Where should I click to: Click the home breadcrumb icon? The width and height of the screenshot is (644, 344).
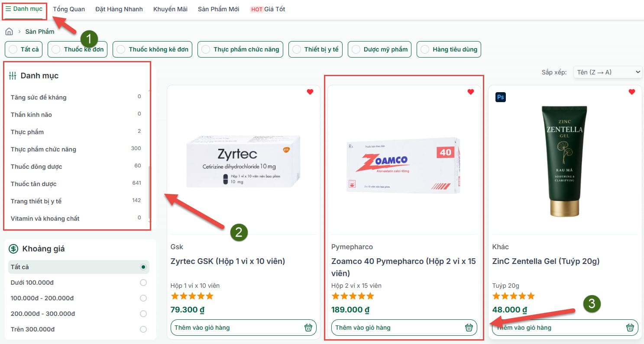9,32
